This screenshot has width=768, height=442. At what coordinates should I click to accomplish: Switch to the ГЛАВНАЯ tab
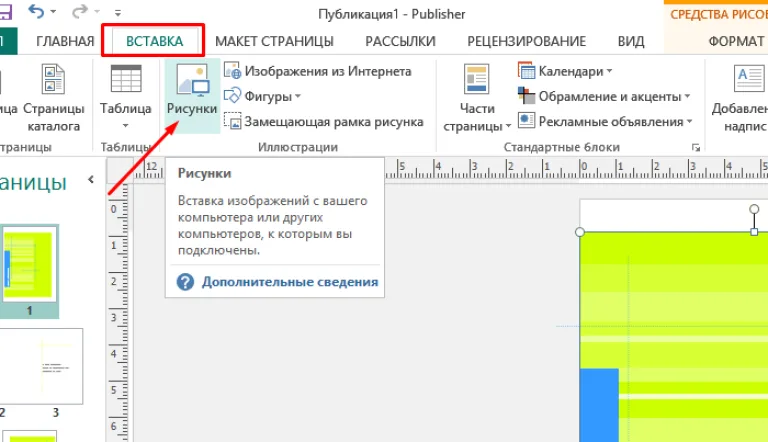click(65, 41)
